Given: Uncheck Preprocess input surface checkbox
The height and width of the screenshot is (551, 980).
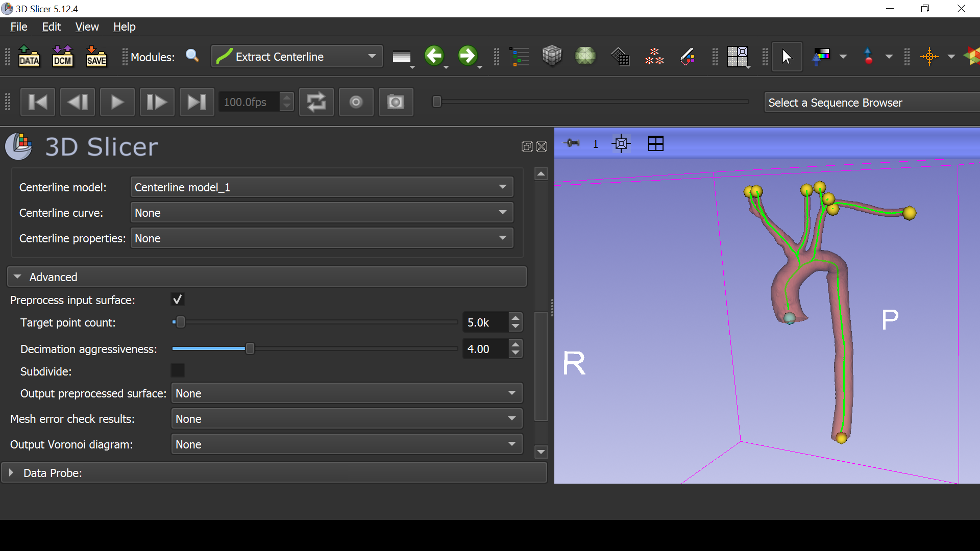Looking at the screenshot, I should coord(177,299).
